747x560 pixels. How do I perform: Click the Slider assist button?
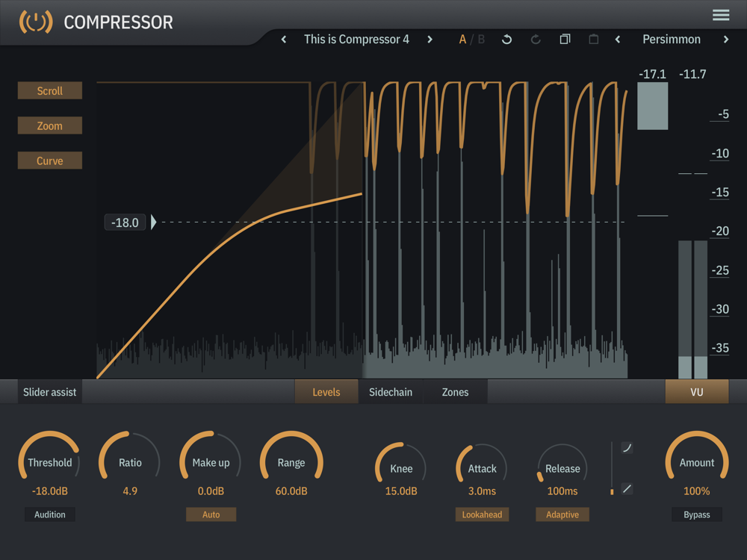pos(50,392)
